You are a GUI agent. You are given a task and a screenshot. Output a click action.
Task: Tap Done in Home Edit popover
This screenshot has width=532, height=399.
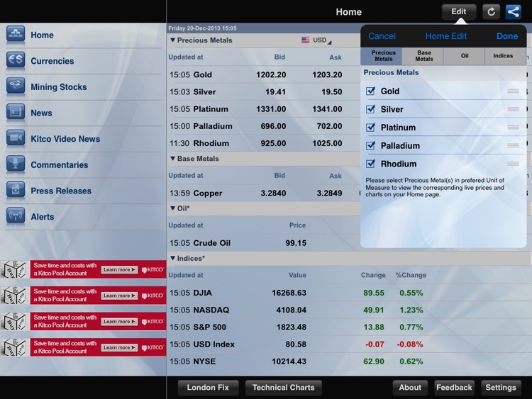pos(507,36)
